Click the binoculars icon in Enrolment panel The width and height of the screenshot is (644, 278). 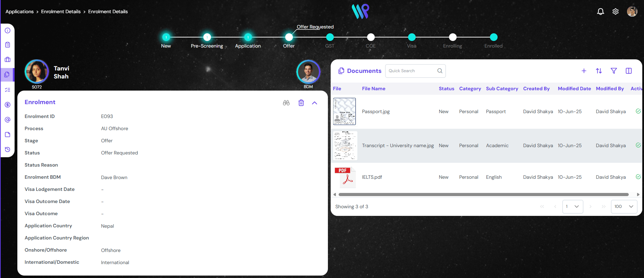pos(286,103)
